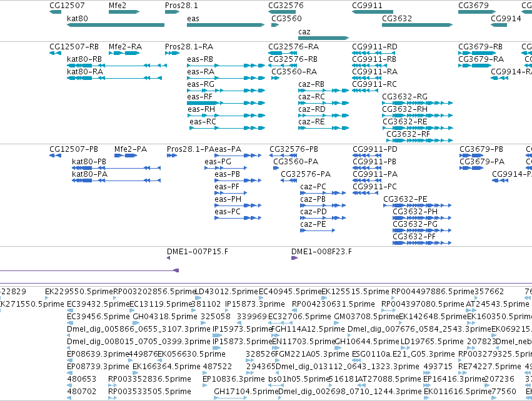Click the eas gene feature bar
The width and height of the screenshot is (532, 401).
(226, 25)
